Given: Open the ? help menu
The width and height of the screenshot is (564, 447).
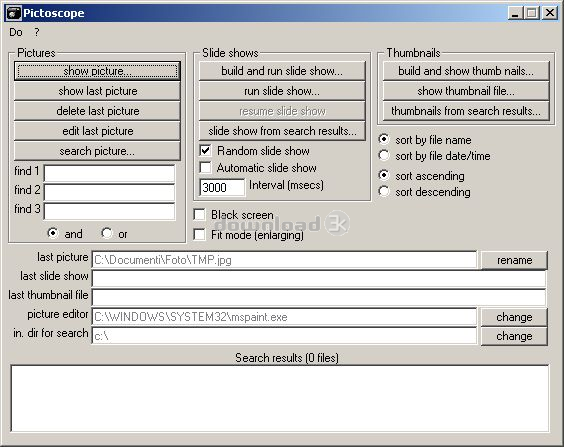Looking at the screenshot, I should (x=37, y=32).
